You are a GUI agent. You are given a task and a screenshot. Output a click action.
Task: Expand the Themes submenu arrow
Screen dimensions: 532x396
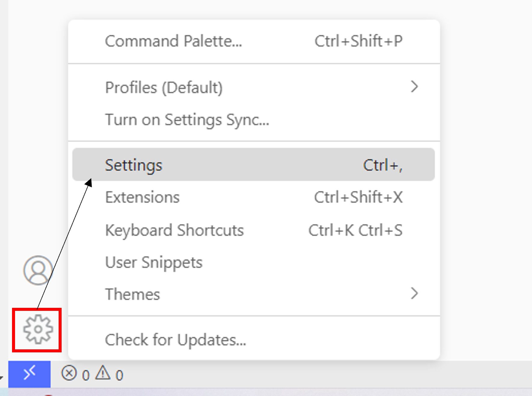(414, 293)
